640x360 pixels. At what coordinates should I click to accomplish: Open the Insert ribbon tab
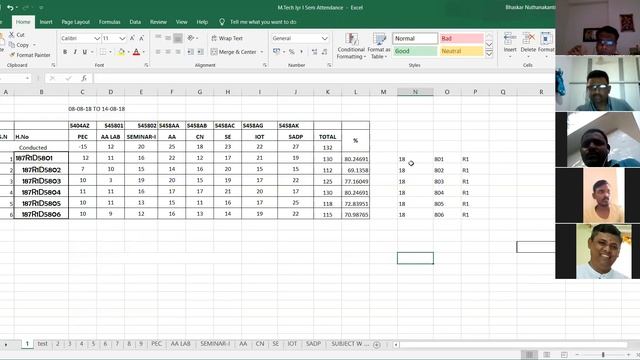(x=46, y=22)
